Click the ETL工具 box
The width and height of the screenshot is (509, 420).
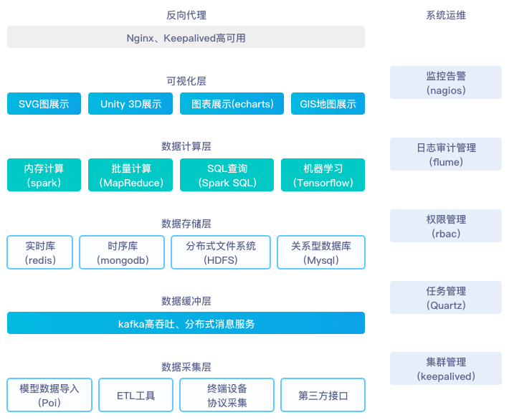click(135, 396)
